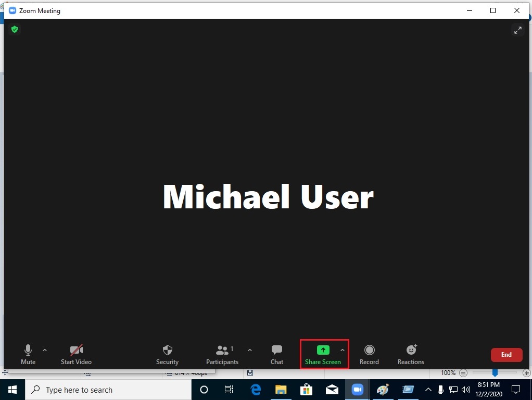Viewport: 532px width, 400px height.
Task: Start recording the meeting
Action: tap(369, 354)
